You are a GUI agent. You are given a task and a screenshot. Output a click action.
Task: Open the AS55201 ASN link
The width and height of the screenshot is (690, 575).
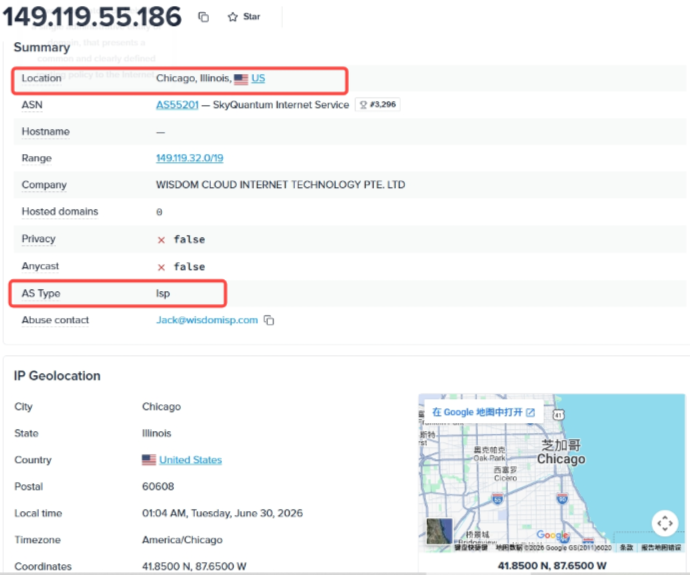pyautogui.click(x=177, y=105)
